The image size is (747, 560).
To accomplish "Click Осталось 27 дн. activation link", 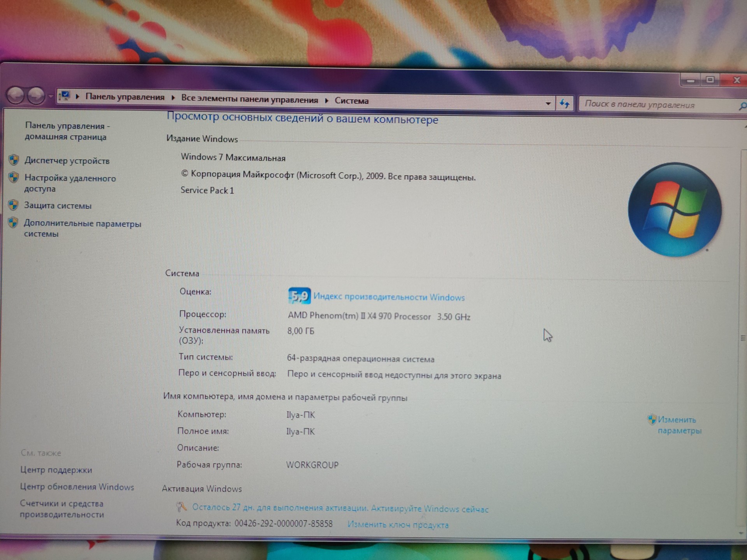I will click(x=340, y=508).
